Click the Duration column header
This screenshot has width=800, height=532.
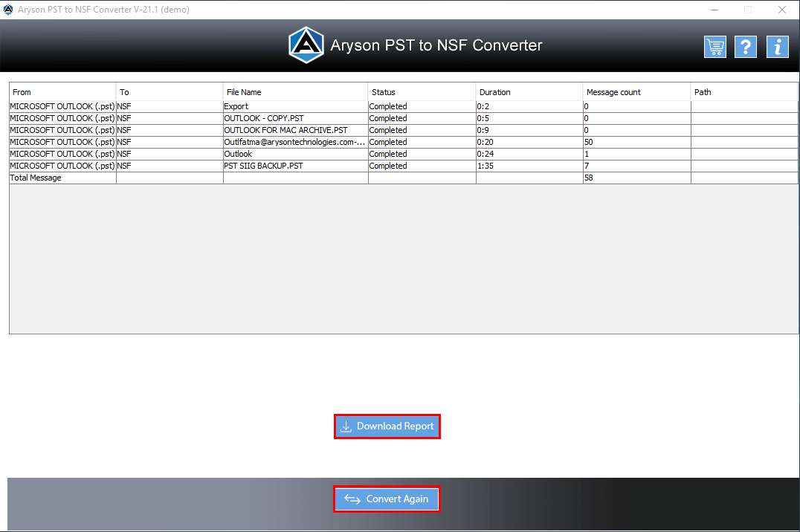point(529,92)
